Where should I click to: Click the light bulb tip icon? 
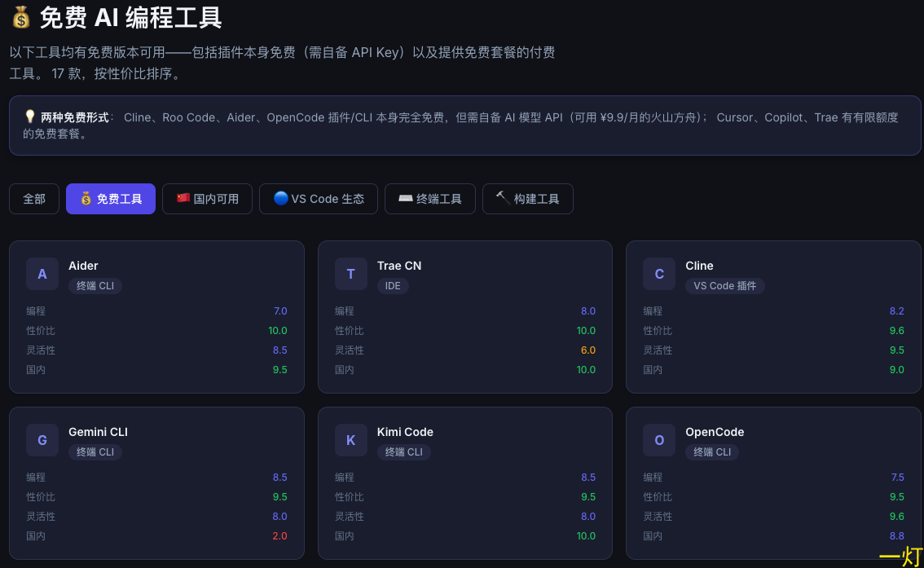(x=29, y=117)
